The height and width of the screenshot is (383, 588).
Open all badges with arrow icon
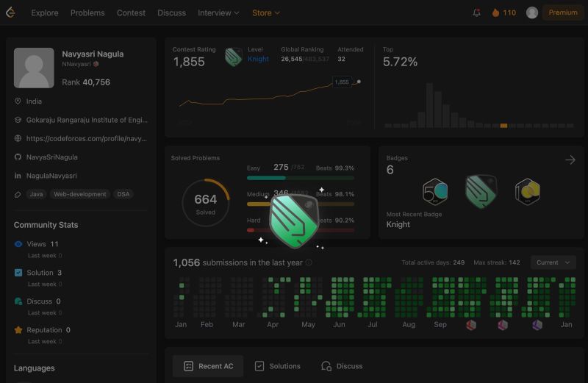[570, 160]
